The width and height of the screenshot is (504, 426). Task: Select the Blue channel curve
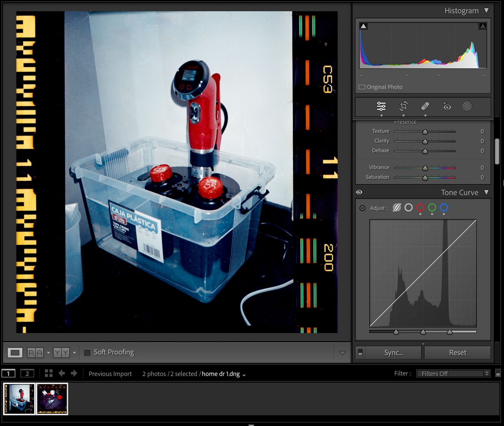click(444, 208)
